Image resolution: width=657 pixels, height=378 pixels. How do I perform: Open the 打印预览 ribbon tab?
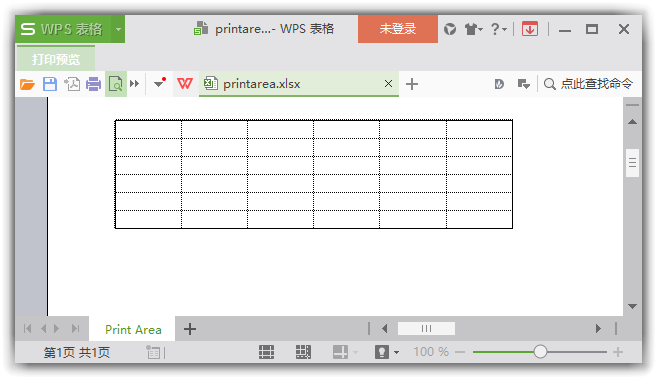tap(56, 59)
